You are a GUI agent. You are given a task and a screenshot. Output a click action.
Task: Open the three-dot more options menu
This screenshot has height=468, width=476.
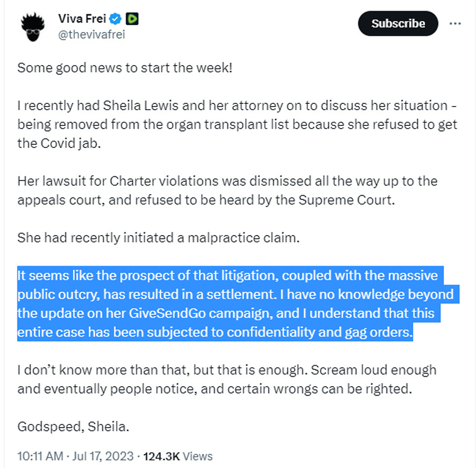(455, 24)
